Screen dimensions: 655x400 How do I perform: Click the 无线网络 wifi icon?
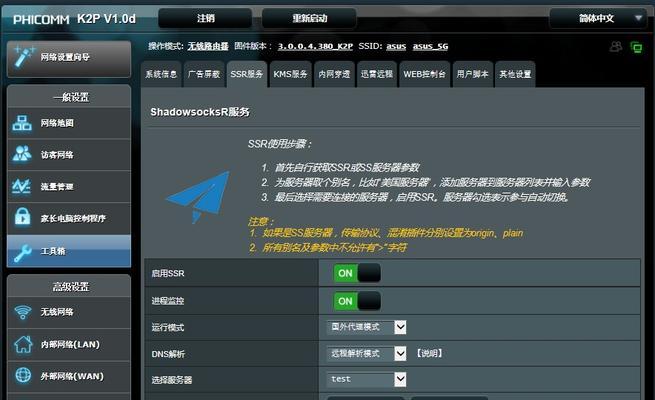click(x=23, y=311)
